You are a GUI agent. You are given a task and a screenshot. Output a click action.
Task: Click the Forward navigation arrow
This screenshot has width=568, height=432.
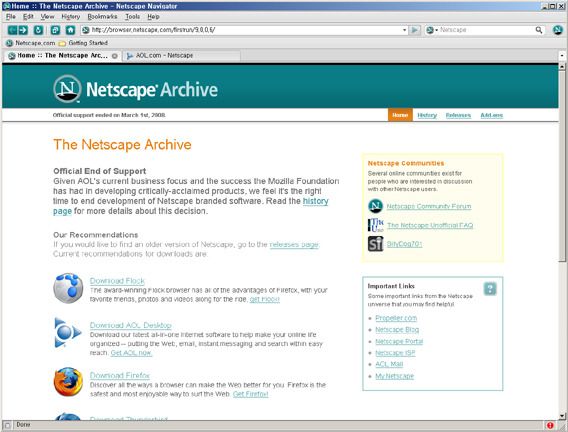[x=23, y=30]
